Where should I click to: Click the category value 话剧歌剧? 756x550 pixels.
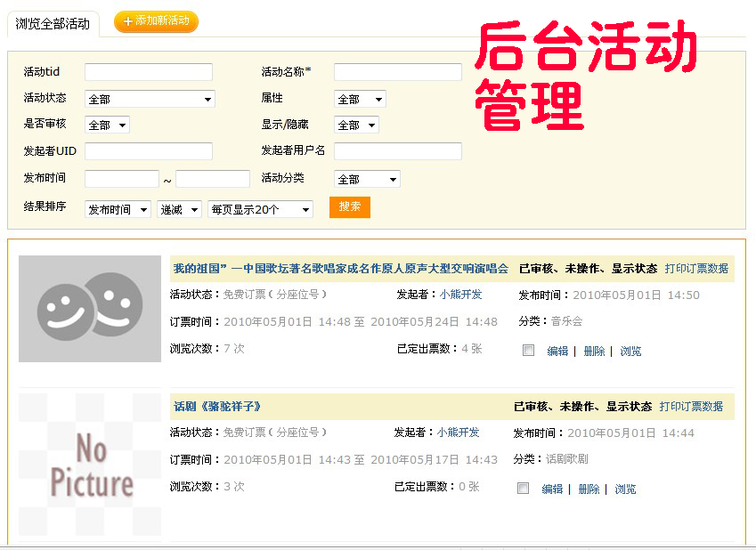[566, 459]
